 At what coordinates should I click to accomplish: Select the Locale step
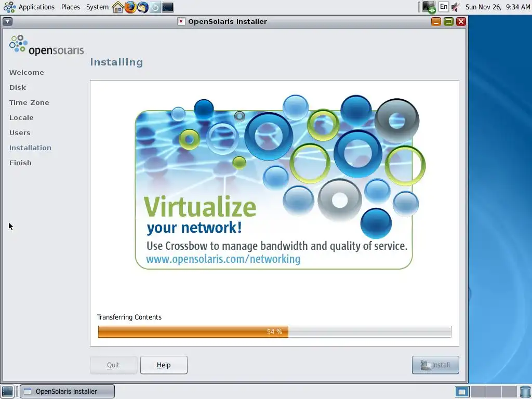[x=21, y=118]
